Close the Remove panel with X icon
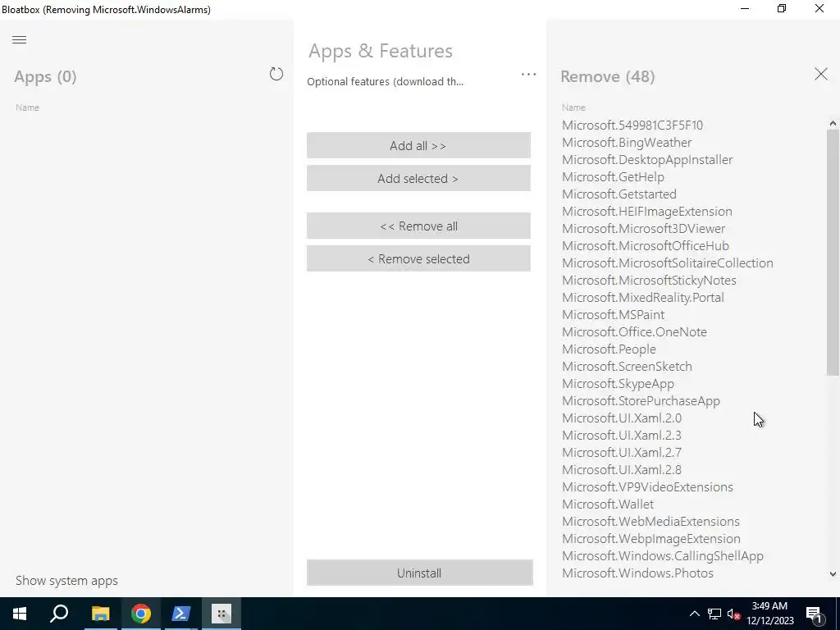The width and height of the screenshot is (840, 630). pos(820,74)
